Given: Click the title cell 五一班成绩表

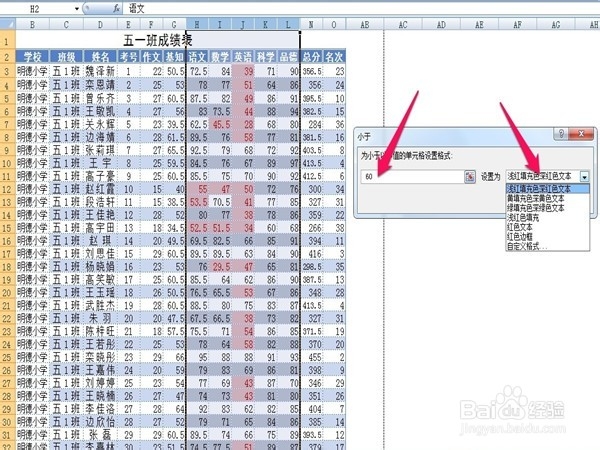Looking at the screenshot, I should [158, 40].
